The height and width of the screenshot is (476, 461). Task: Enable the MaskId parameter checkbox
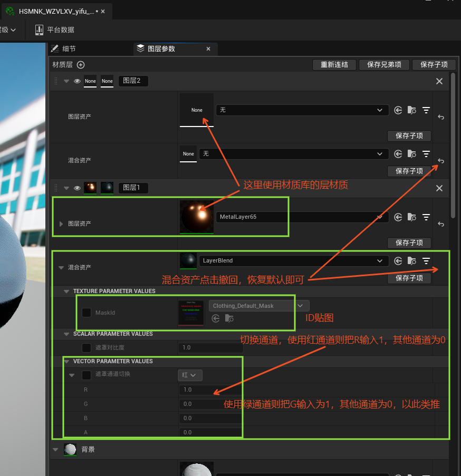pos(87,313)
